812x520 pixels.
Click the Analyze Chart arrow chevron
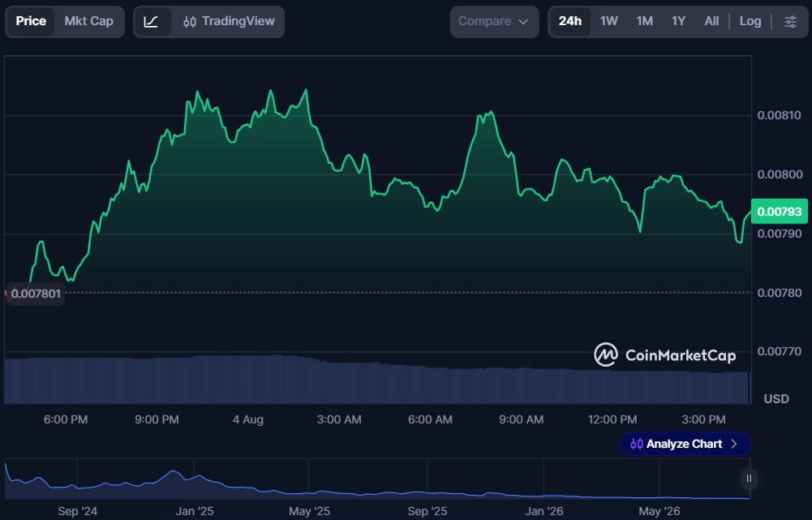(734, 444)
